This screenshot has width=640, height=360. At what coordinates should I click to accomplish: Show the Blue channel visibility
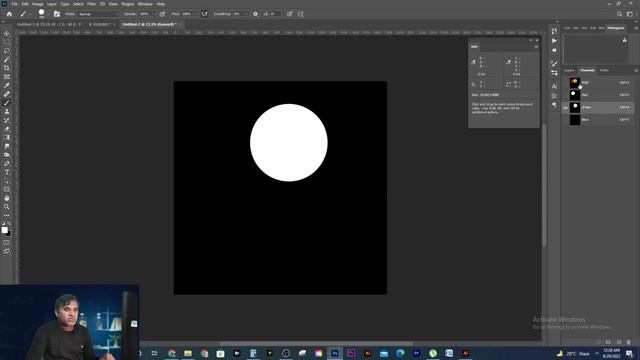click(x=565, y=120)
